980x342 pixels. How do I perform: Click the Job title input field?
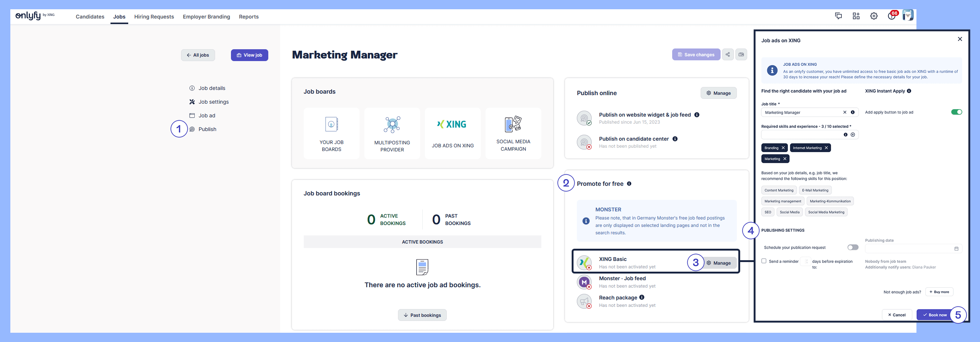(801, 113)
